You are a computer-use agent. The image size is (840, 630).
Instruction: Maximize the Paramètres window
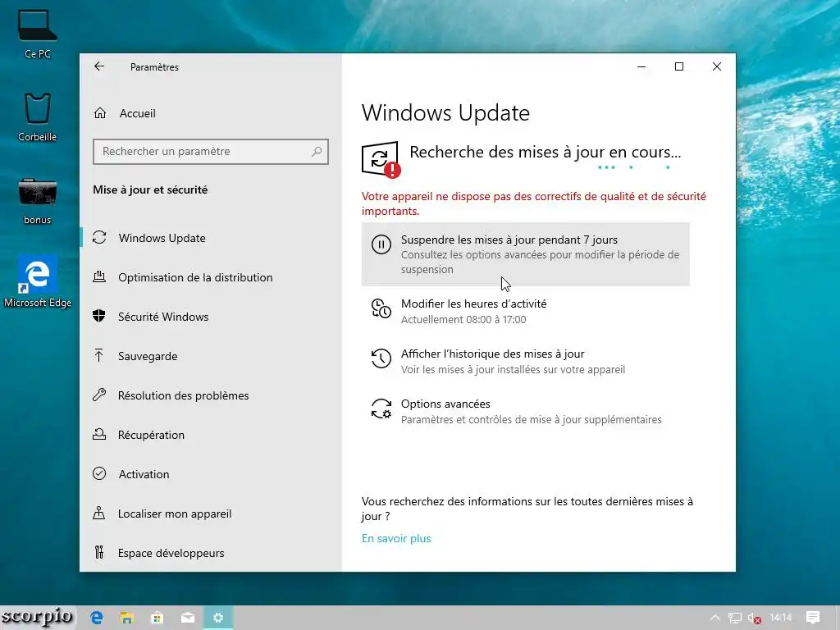(678, 66)
